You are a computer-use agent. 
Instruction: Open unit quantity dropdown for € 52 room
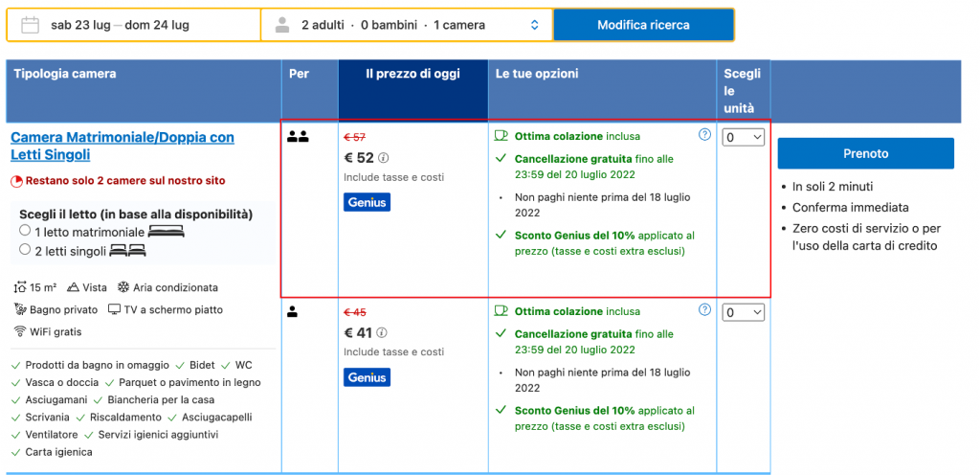(x=744, y=138)
